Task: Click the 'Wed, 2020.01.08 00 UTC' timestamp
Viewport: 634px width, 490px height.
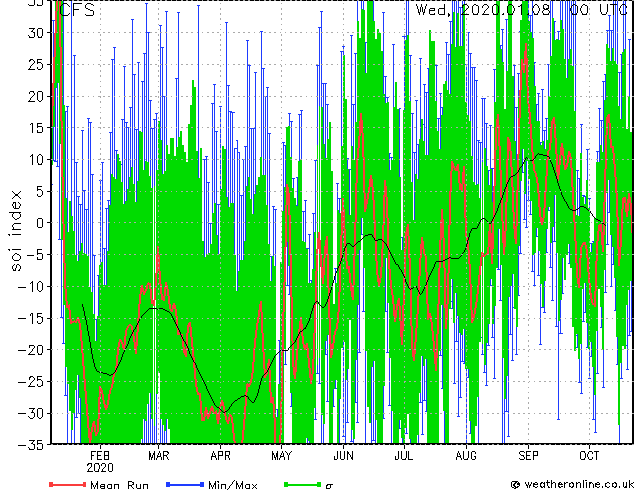Action: [x=521, y=10]
